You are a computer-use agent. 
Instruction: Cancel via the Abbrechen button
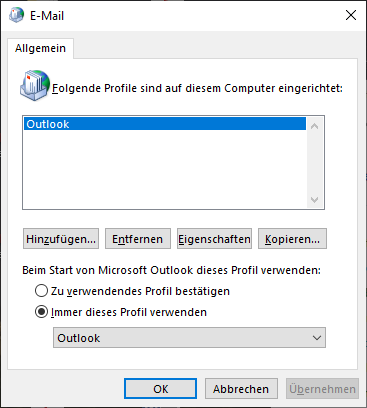point(241,389)
